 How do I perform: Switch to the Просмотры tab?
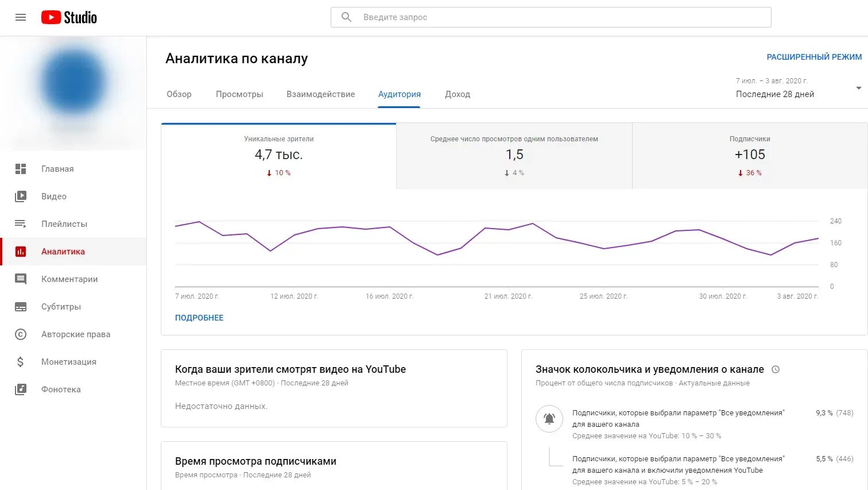(x=239, y=94)
